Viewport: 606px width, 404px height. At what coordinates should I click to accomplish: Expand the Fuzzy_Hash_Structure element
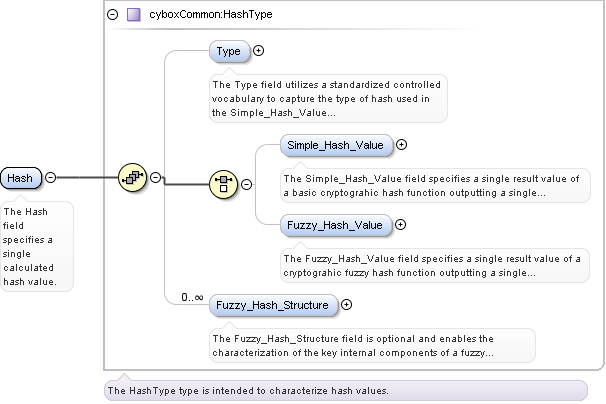point(347,305)
